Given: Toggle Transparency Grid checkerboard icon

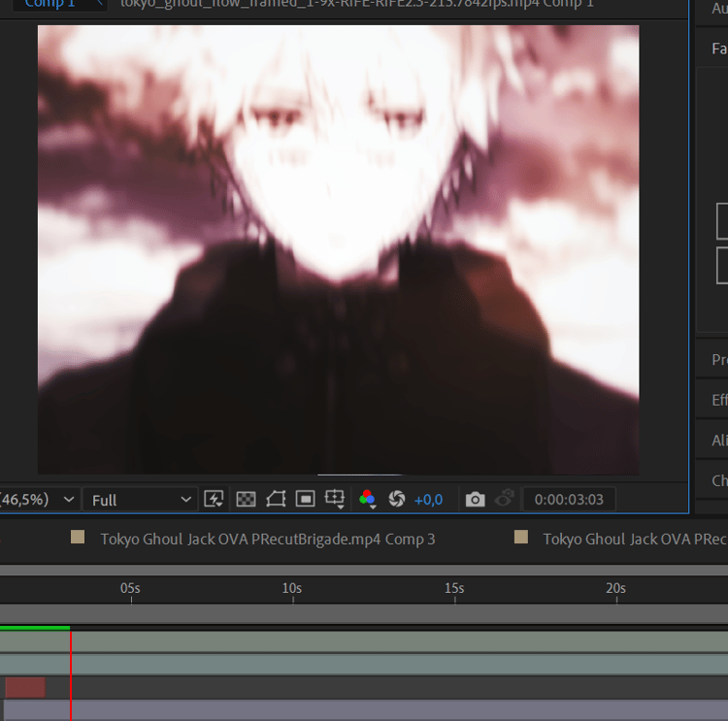Looking at the screenshot, I should [246, 500].
